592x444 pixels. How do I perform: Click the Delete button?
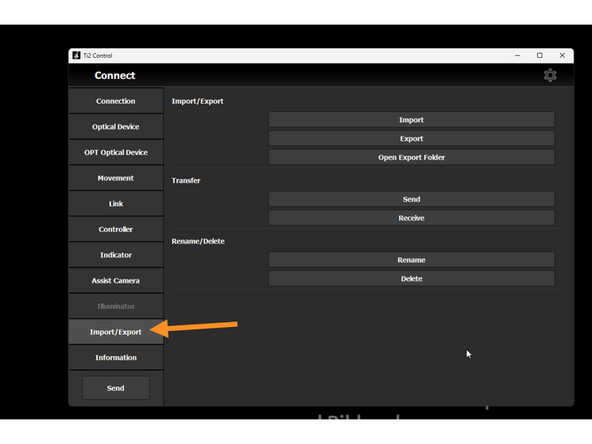tap(412, 279)
